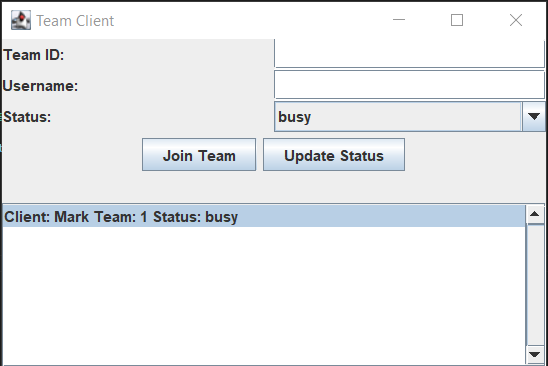Click the Join Team button
This screenshot has height=366, width=548.
(x=199, y=155)
